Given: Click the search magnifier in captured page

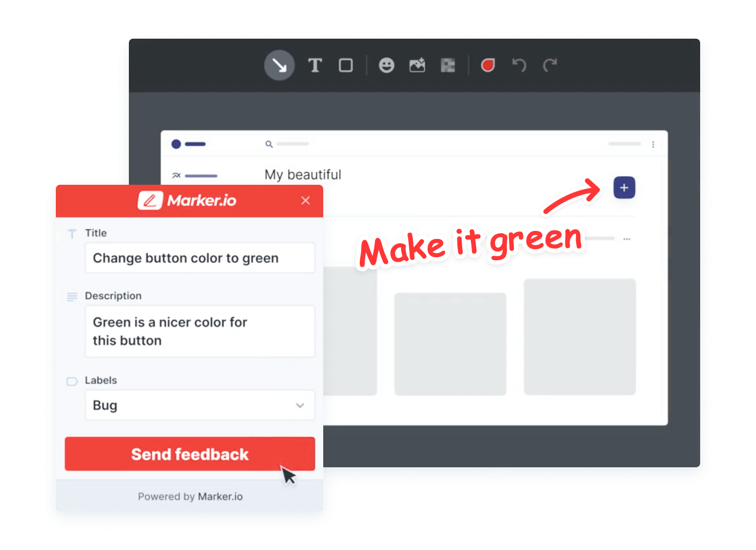Looking at the screenshot, I should [x=269, y=144].
